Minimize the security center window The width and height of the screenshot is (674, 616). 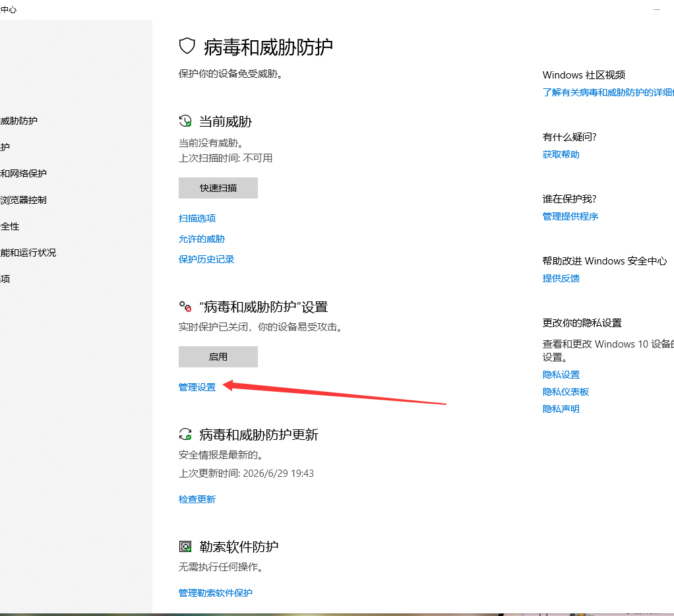click(656, 9)
